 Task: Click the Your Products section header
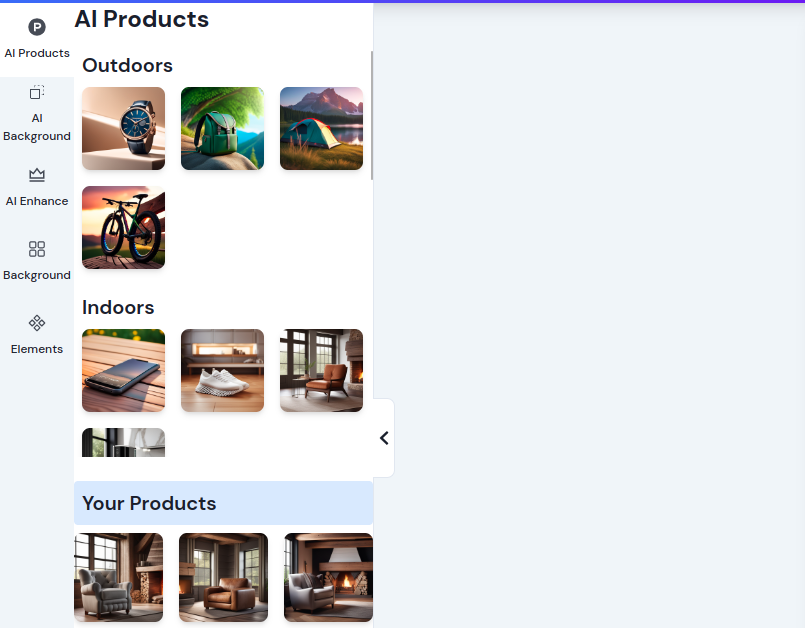(x=223, y=503)
